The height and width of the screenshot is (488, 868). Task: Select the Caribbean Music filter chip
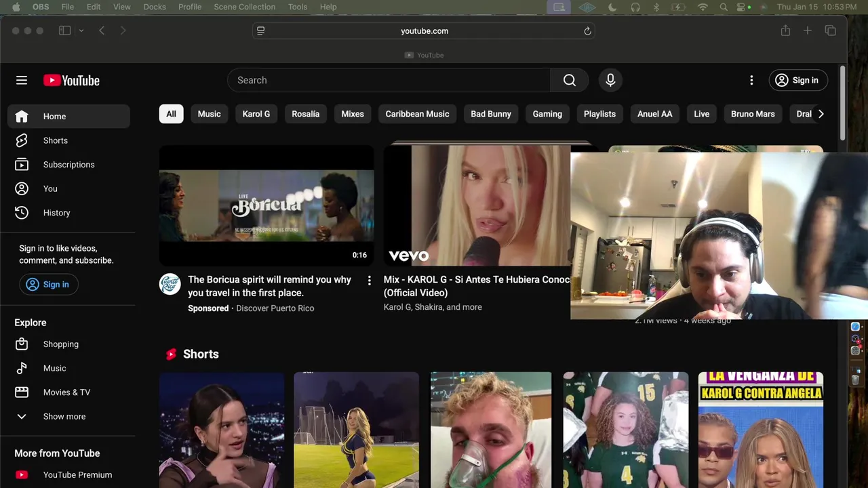[418, 114]
